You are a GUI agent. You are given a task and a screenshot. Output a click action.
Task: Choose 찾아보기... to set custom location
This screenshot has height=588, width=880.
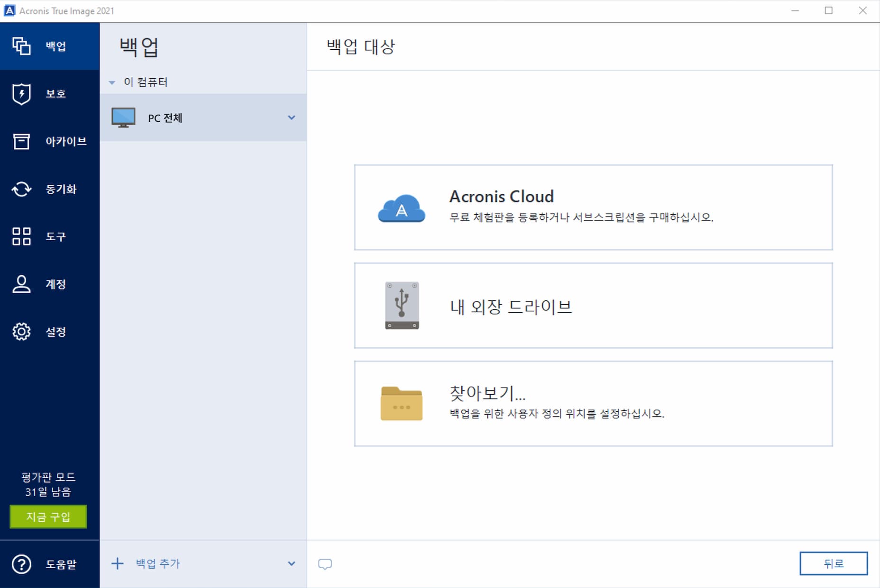(x=593, y=404)
